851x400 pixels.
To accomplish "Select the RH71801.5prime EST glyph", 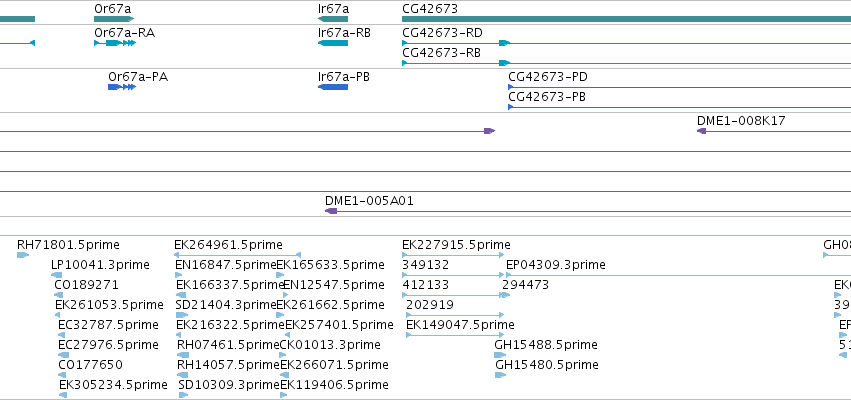I will [x=23, y=255].
